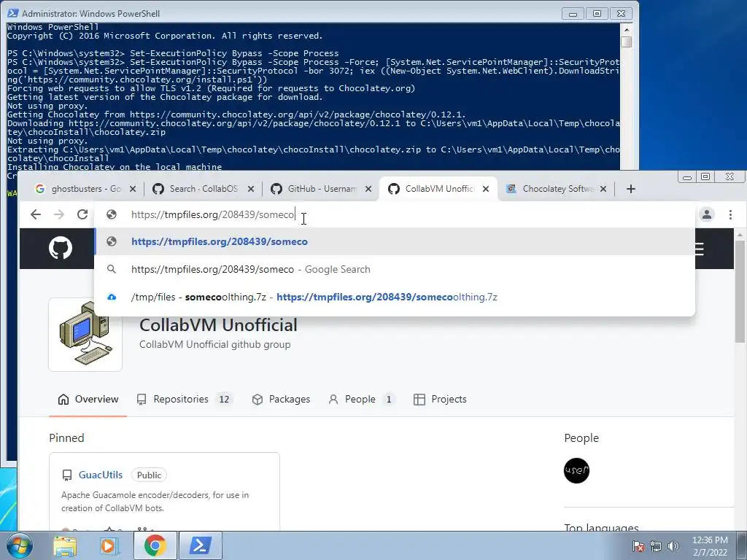Choose the first tmpfiles.org/208439/someco suggestion
Screen dimensions: 747x560
pos(395,241)
